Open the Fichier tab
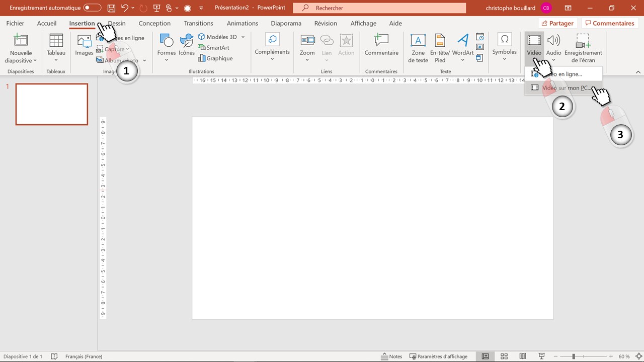644x362 pixels. pyautogui.click(x=15, y=23)
